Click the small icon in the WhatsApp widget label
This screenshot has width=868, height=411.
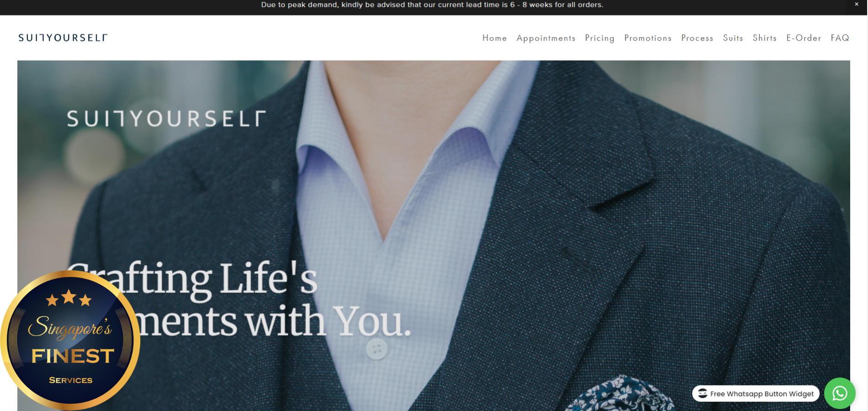(703, 393)
